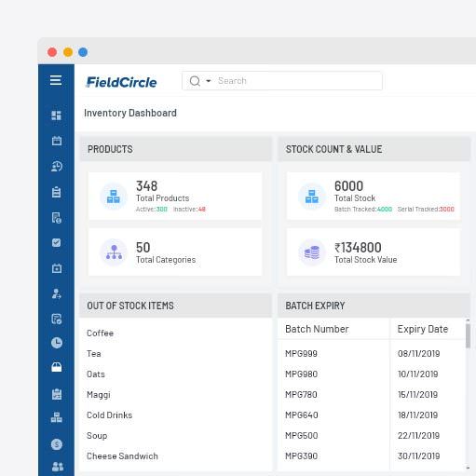
Task: Open the stacked boxes hierarchy sidebar icon
Action: tap(57, 417)
